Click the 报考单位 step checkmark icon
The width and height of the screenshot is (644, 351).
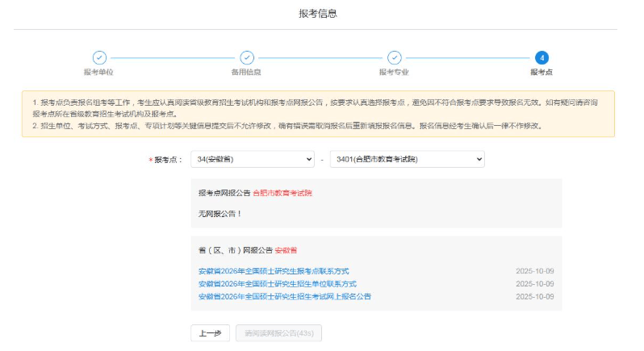coord(99,58)
